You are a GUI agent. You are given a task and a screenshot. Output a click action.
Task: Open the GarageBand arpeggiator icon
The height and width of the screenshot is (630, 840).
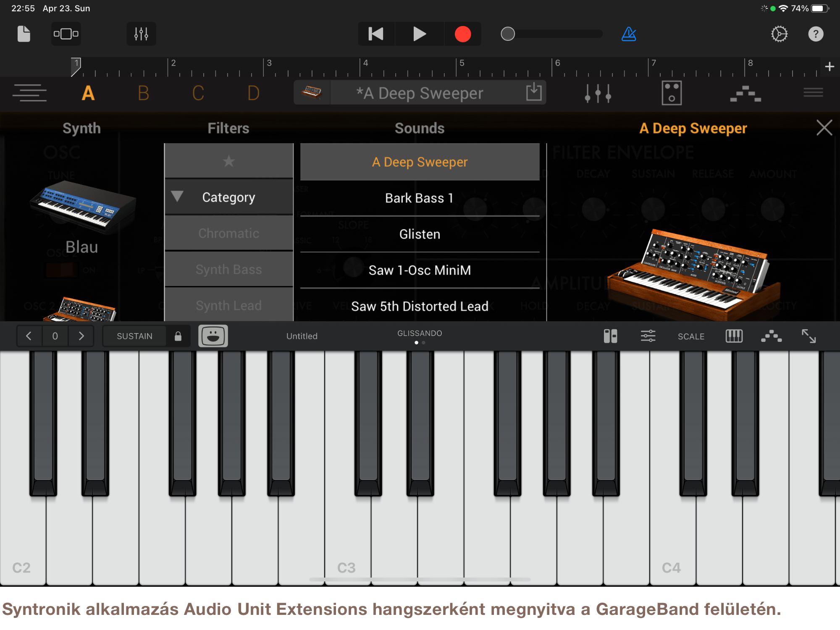[x=771, y=336]
